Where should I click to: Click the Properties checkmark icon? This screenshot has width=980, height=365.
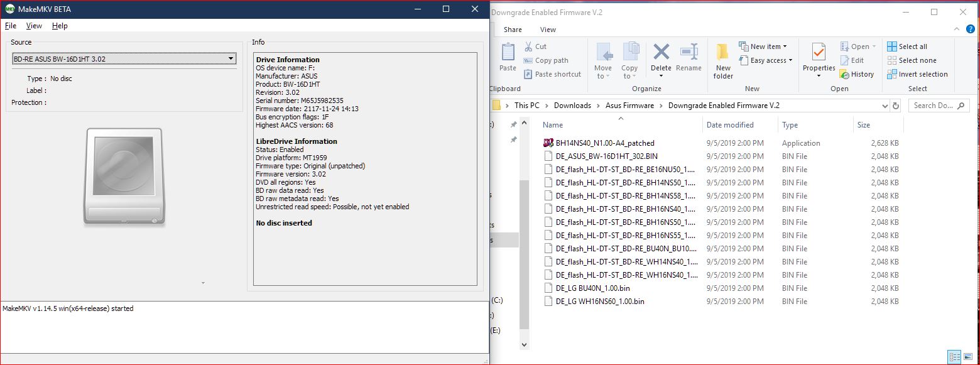[x=819, y=52]
